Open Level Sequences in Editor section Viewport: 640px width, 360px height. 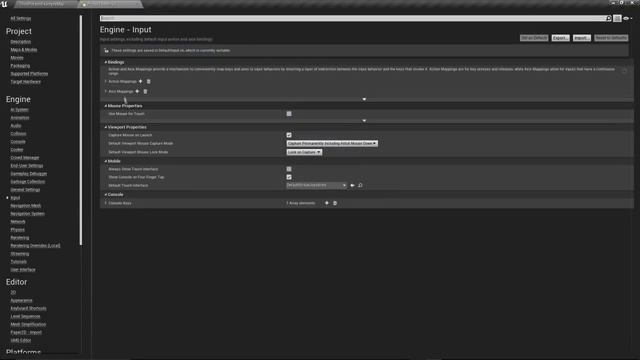[x=25, y=316]
